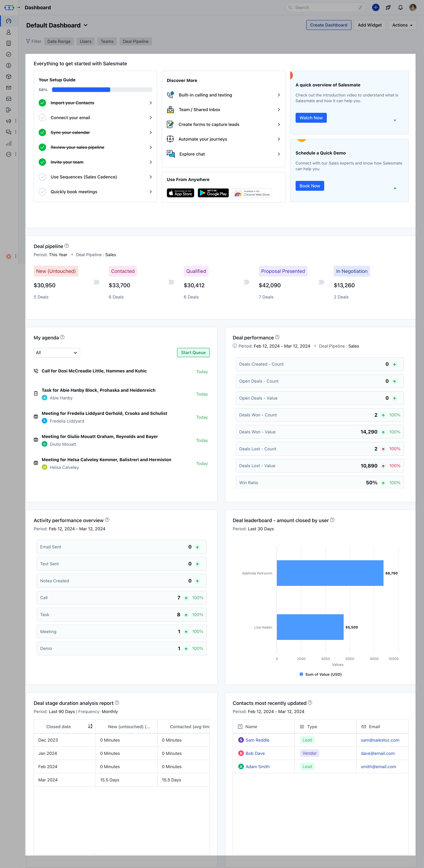Click the My agenda help question icon
424x868 pixels.
click(62, 337)
